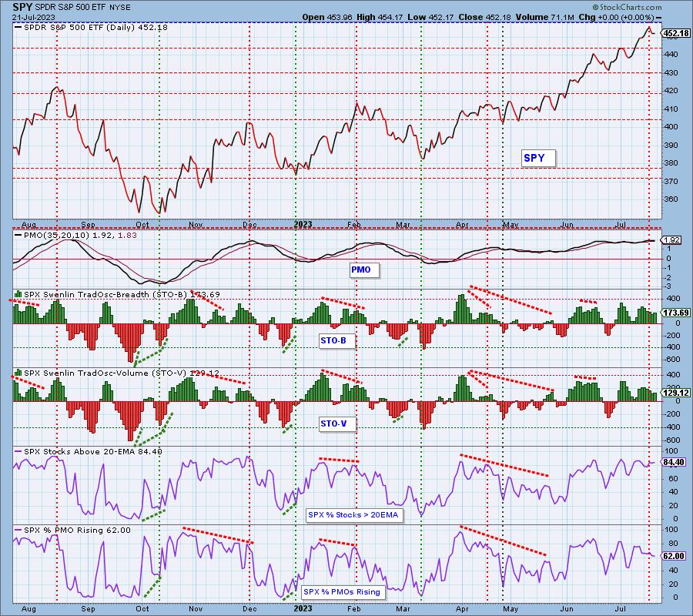
Task: Click the 1.92 PMO value tag
Action: point(672,240)
